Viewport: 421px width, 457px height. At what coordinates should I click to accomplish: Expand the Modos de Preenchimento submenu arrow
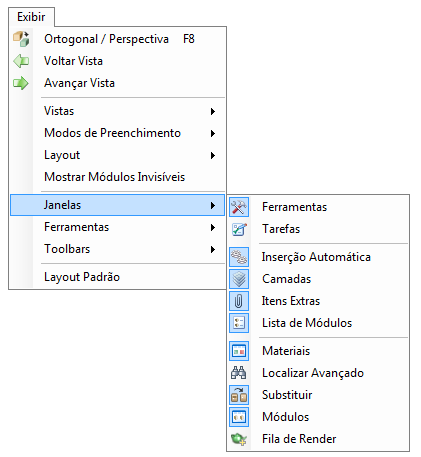pyautogui.click(x=213, y=133)
